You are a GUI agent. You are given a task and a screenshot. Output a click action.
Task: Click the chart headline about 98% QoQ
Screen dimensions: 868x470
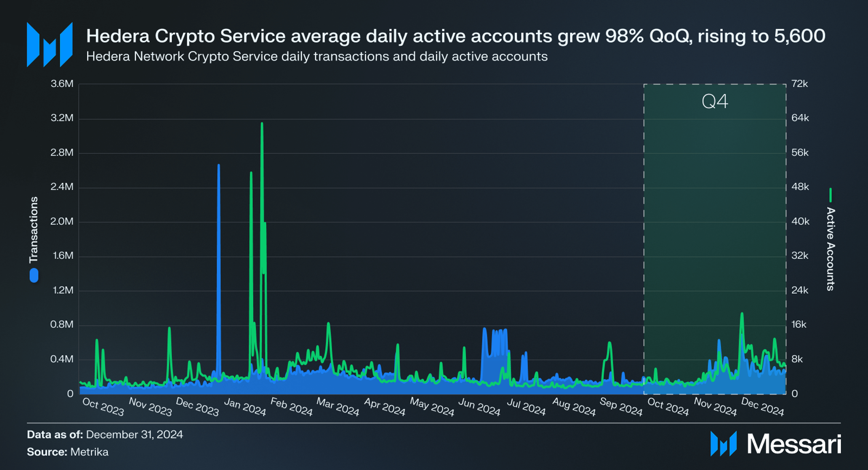point(455,36)
